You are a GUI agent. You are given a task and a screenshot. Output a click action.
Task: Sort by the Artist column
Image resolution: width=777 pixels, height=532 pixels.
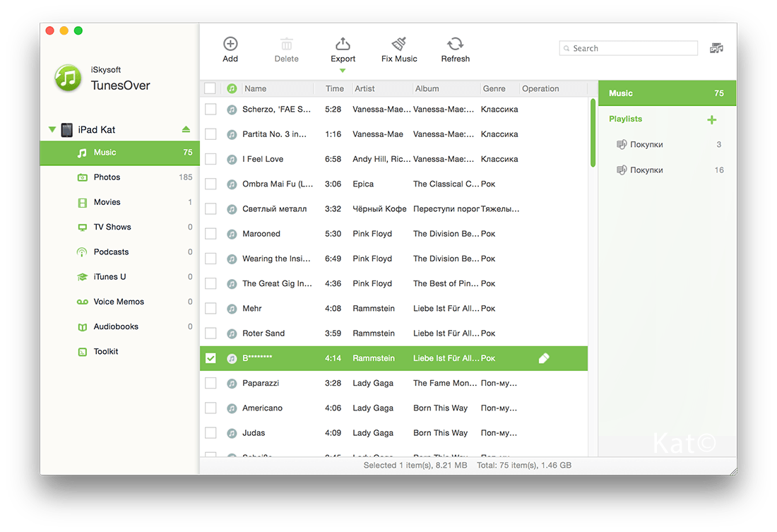pyautogui.click(x=383, y=88)
